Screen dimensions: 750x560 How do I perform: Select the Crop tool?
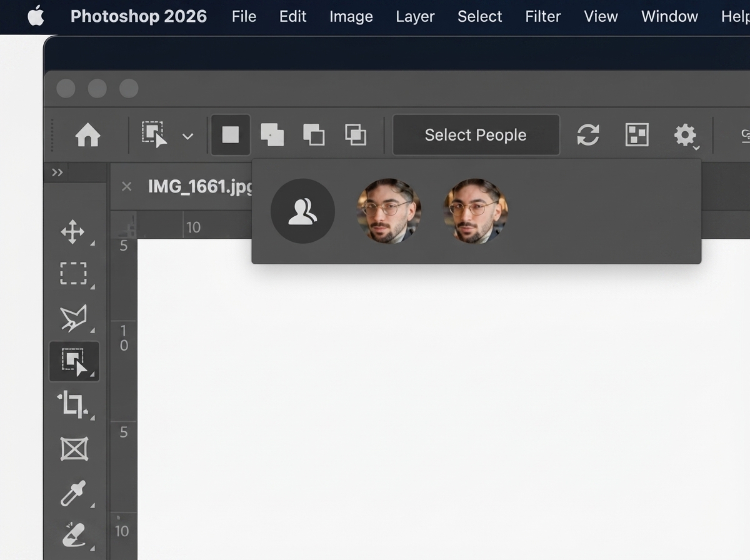(73, 404)
